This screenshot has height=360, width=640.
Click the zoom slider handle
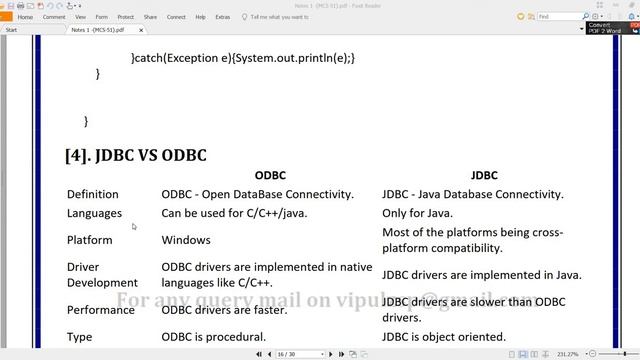click(x=625, y=354)
